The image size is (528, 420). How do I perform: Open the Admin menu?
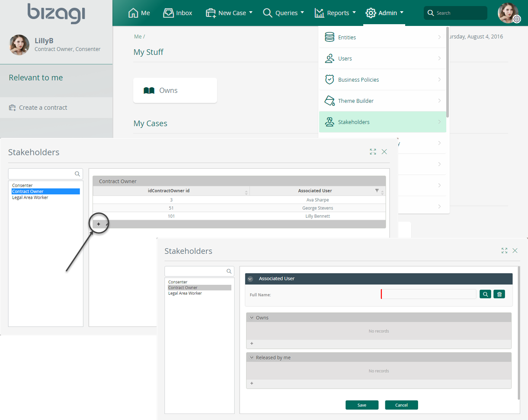click(x=384, y=13)
